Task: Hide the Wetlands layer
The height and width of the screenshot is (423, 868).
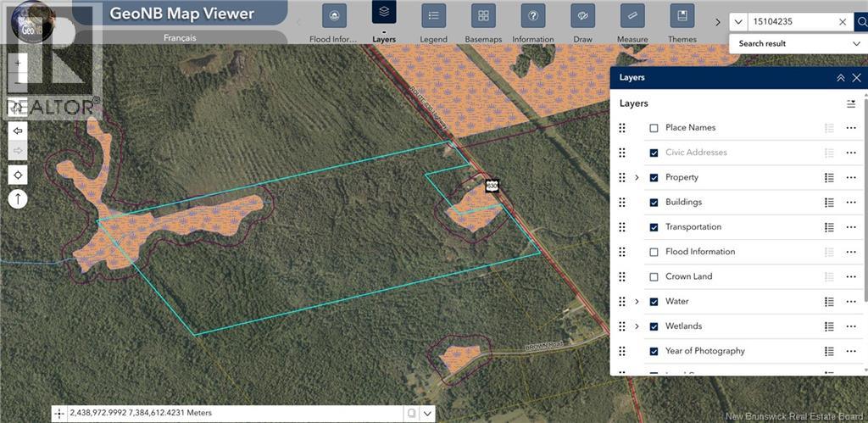Action: click(x=654, y=326)
